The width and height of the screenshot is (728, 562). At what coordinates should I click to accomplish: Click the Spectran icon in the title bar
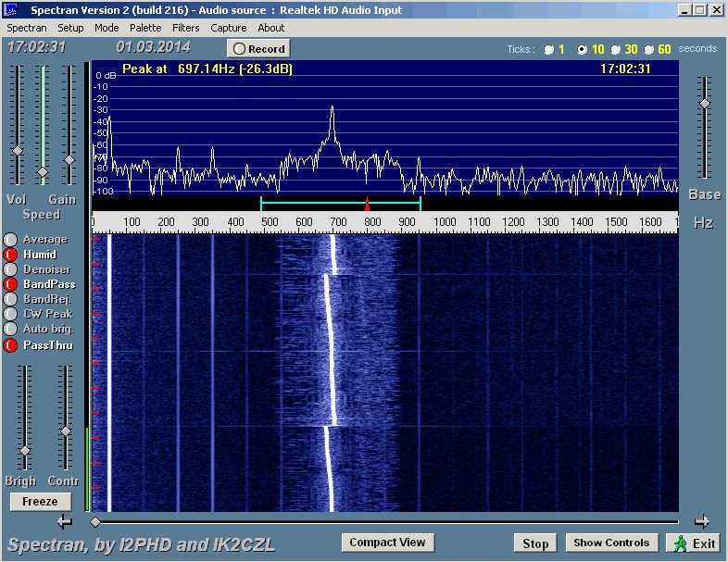[x=12, y=10]
